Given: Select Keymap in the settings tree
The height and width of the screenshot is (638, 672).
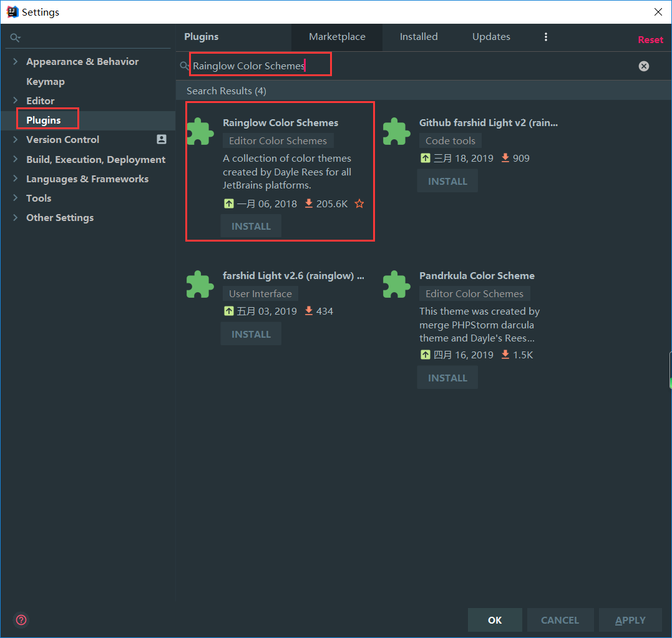Looking at the screenshot, I should coord(45,82).
